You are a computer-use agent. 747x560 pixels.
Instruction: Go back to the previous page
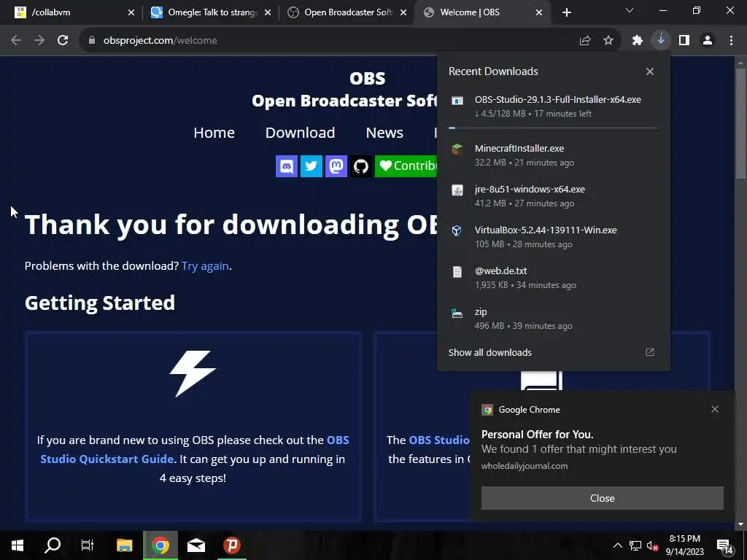click(16, 41)
